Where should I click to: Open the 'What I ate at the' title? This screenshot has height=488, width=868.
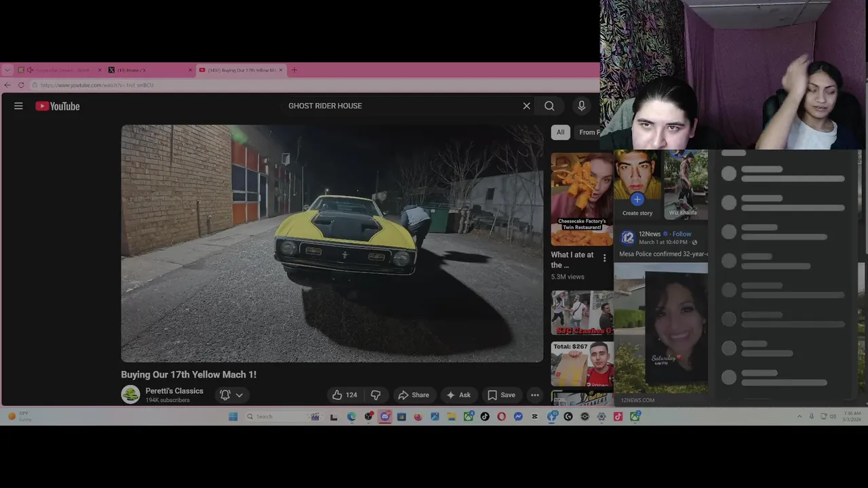[572, 260]
